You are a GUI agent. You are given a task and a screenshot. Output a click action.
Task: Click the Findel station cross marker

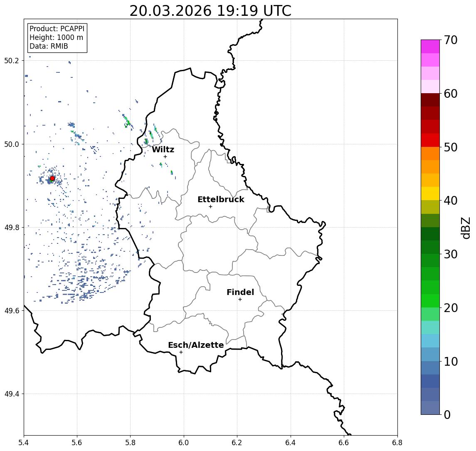click(x=240, y=300)
